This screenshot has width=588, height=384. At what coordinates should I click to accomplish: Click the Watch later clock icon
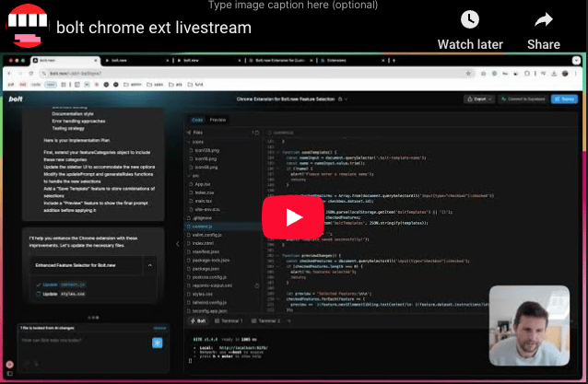[469, 19]
